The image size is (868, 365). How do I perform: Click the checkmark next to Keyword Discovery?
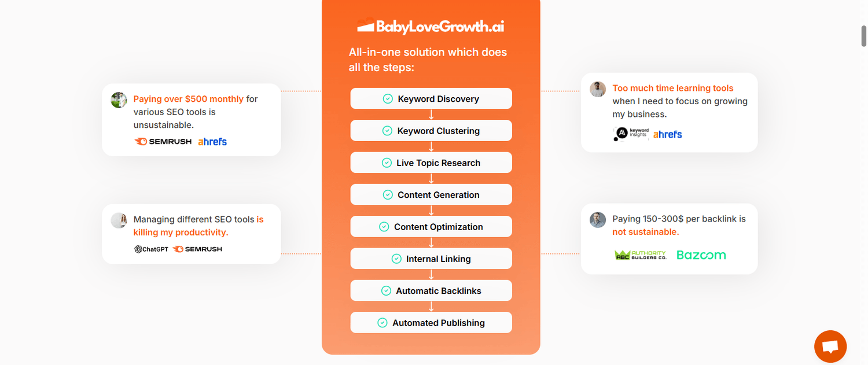pyautogui.click(x=388, y=99)
